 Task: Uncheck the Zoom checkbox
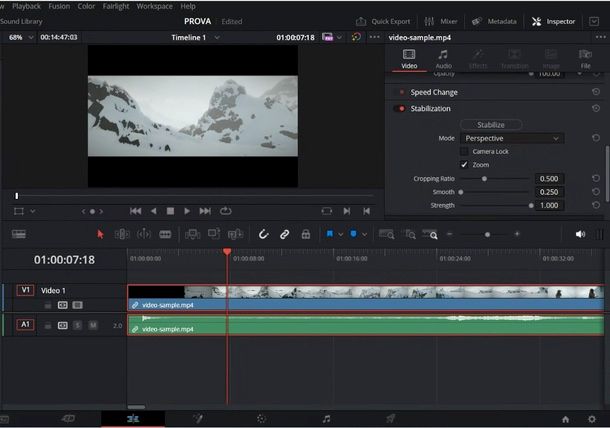(x=464, y=165)
